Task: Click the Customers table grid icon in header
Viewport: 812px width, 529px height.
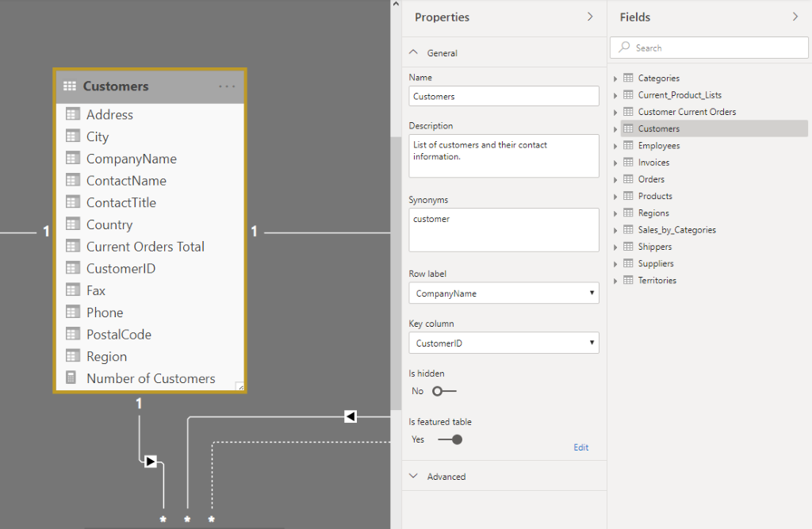Action: click(x=69, y=86)
